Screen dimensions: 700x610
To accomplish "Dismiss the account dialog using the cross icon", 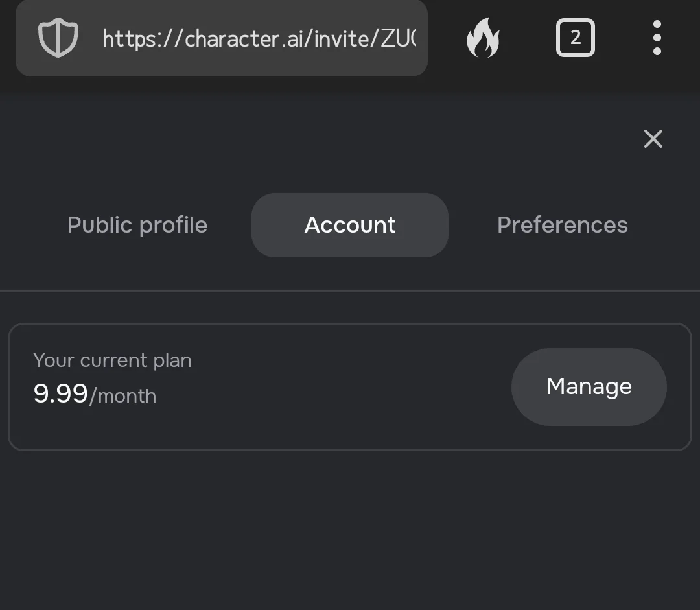I will pos(653,139).
